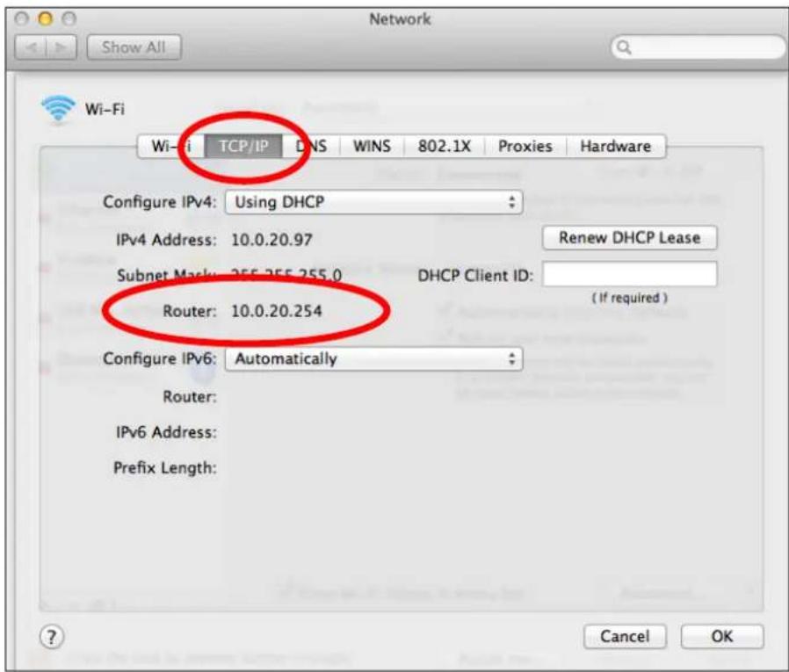Go back with the left arrow button

coord(31,47)
